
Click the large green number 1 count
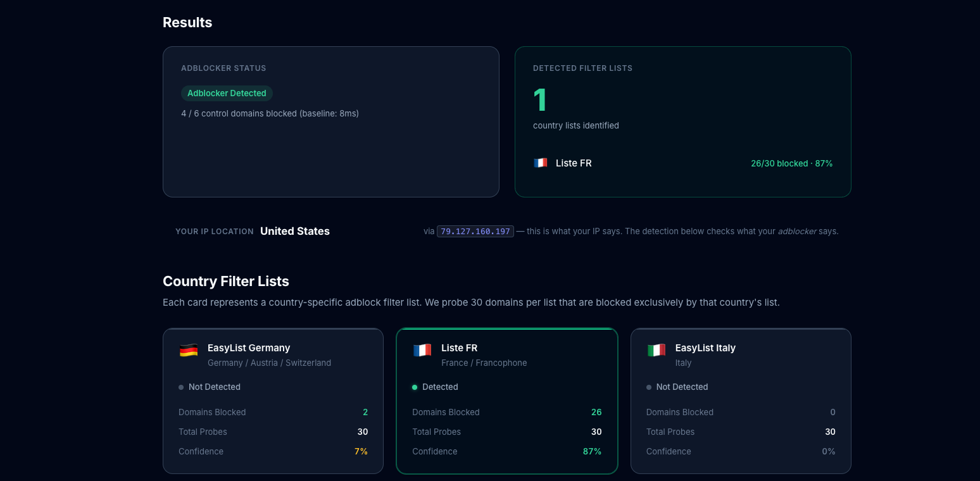pos(540,100)
